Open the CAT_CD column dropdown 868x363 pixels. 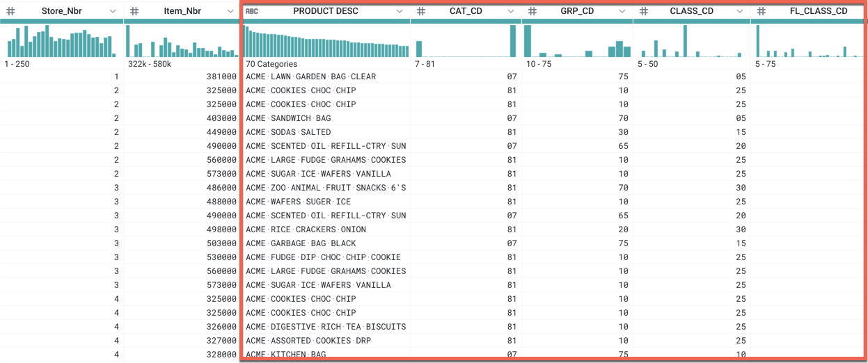pyautogui.click(x=511, y=12)
